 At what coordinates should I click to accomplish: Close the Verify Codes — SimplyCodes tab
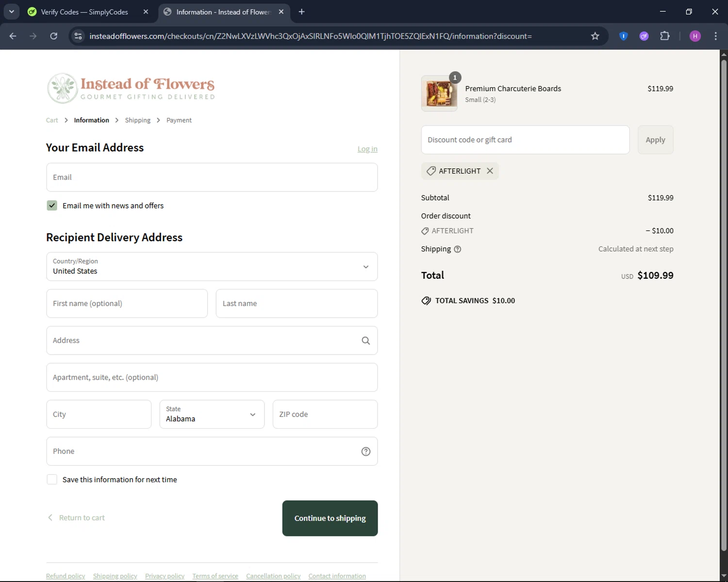click(x=146, y=12)
